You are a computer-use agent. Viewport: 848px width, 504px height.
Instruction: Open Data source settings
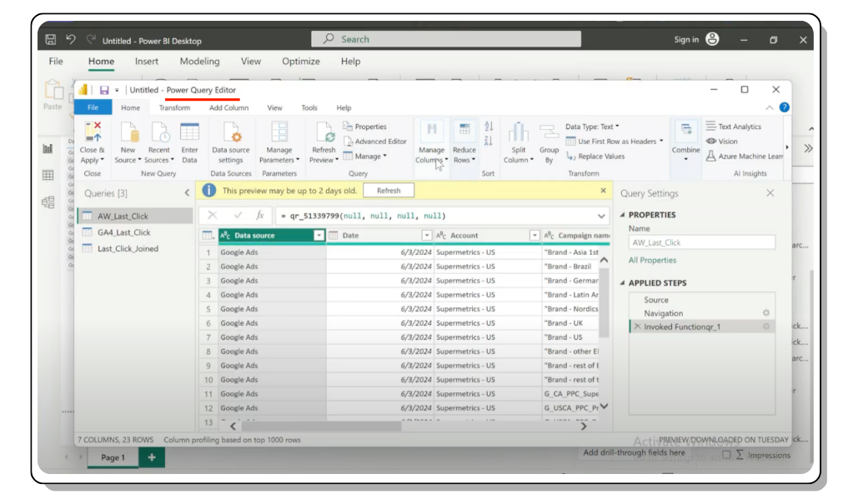click(231, 133)
